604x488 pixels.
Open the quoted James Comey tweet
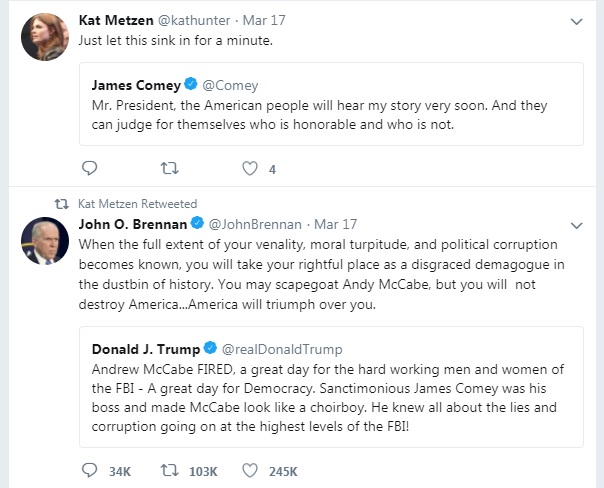(x=331, y=104)
